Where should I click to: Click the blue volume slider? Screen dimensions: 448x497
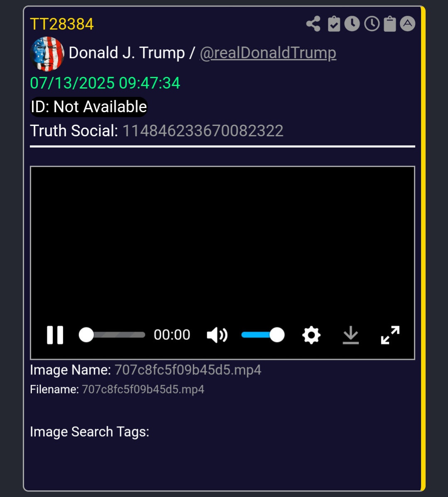pos(263,335)
